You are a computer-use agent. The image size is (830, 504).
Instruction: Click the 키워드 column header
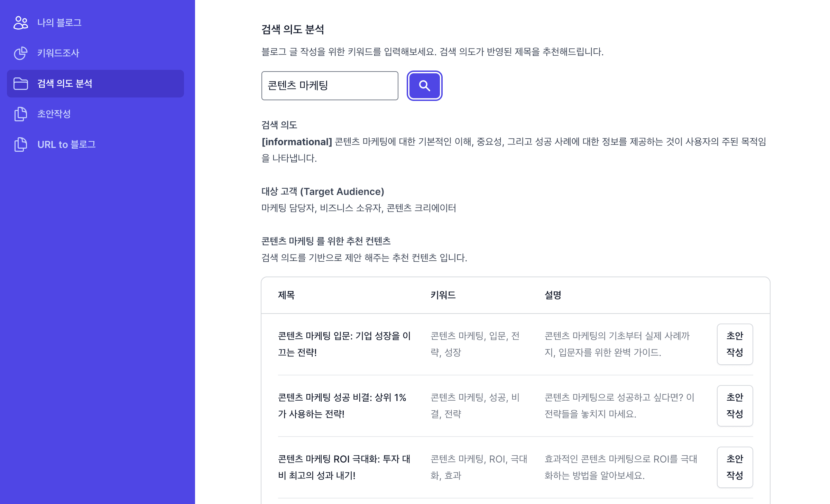(x=443, y=295)
